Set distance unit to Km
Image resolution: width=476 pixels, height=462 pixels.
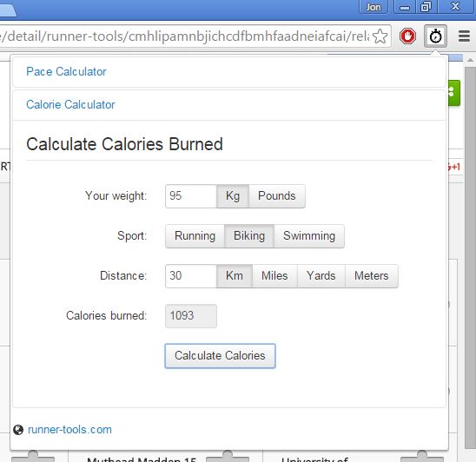pos(234,276)
